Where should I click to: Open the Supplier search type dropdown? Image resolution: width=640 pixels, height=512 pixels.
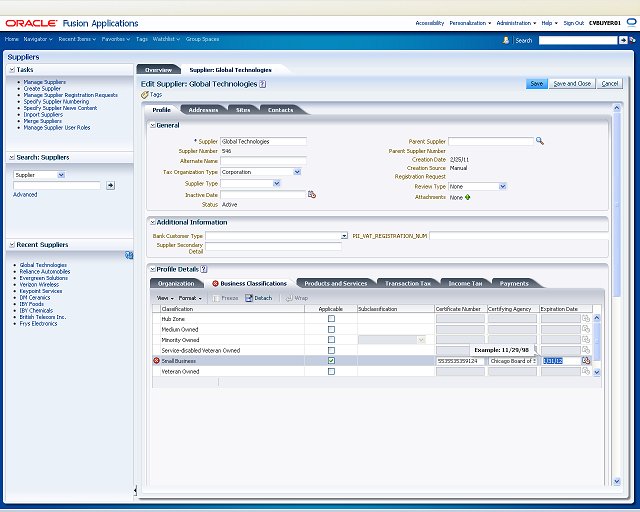pyautogui.click(x=61, y=175)
